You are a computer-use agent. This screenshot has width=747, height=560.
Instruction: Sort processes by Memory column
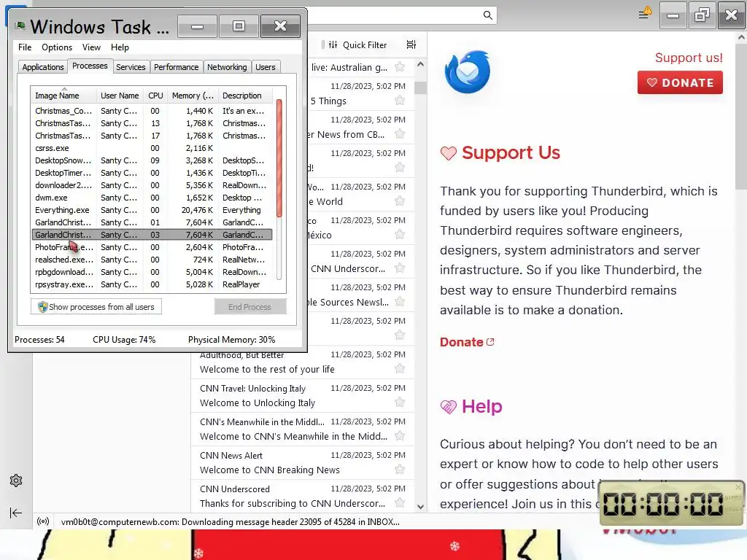(x=193, y=96)
